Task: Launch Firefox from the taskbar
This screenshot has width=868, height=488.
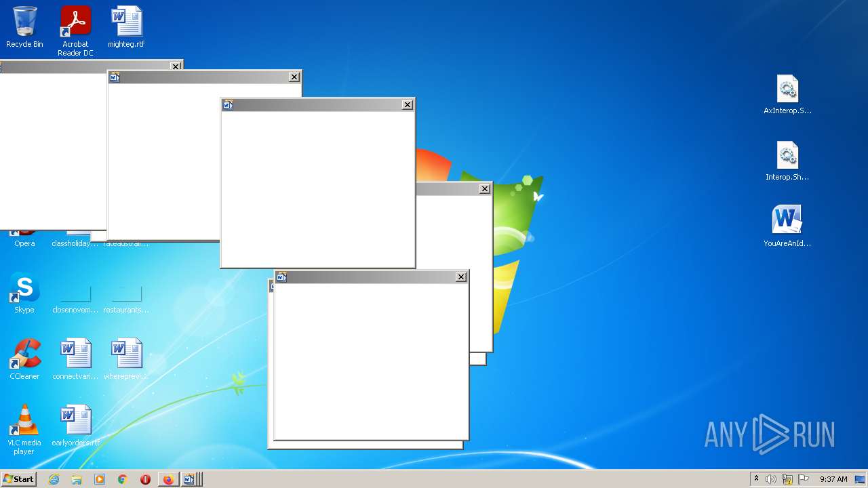Action: pyautogui.click(x=167, y=479)
